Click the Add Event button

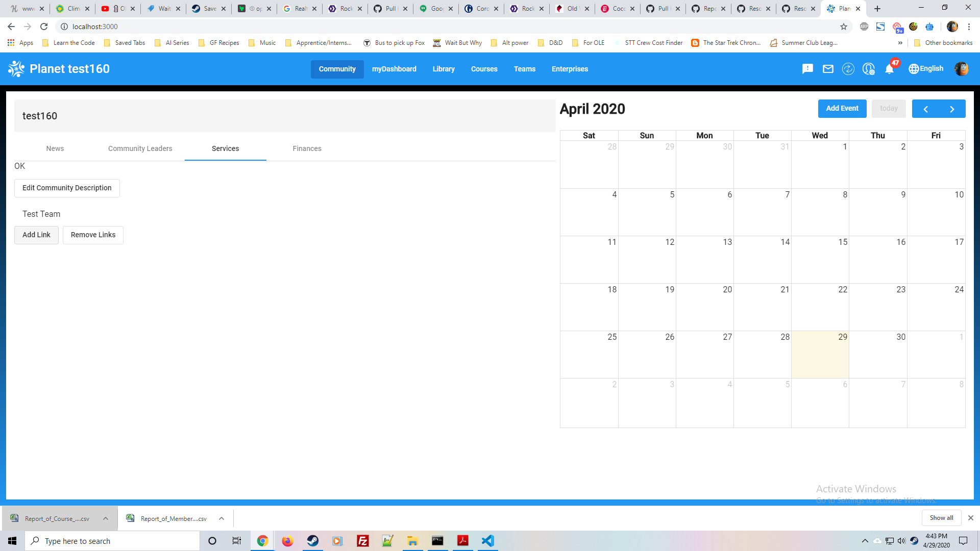coord(842,109)
